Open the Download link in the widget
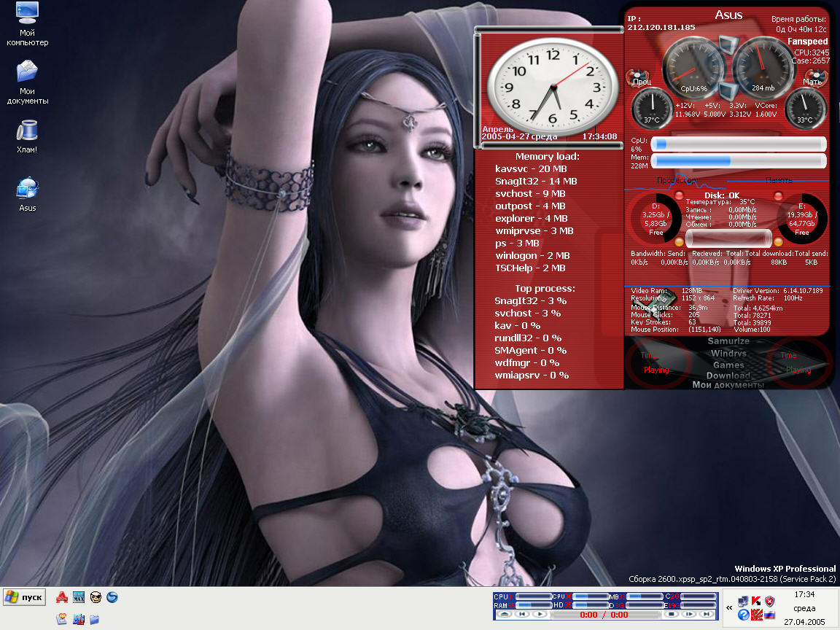840x630 pixels. tap(728, 376)
